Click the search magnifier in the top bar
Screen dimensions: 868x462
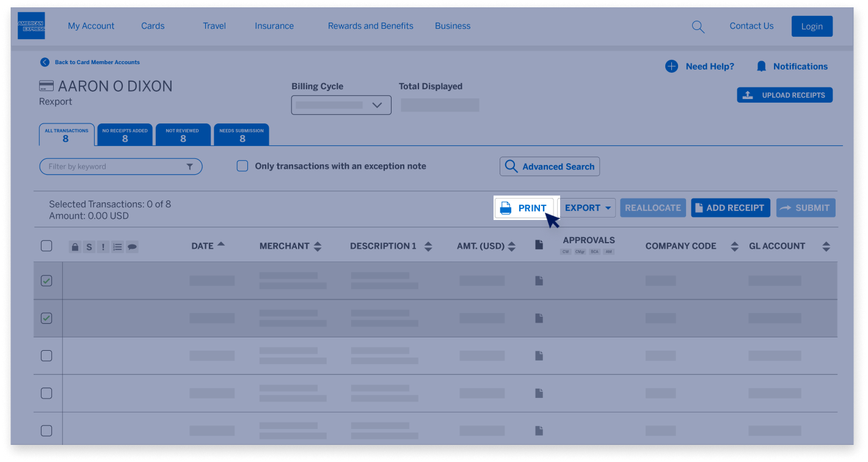point(698,26)
